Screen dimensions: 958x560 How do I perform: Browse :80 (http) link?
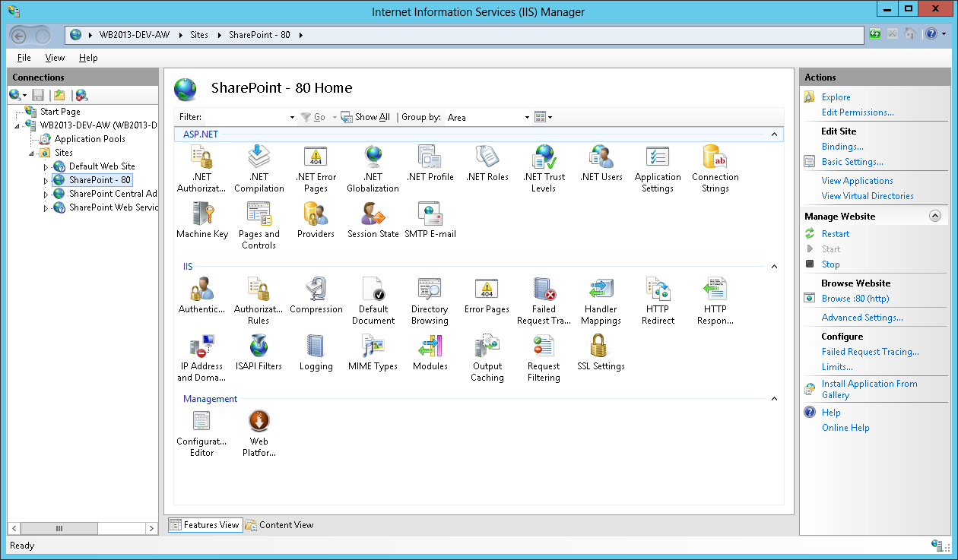click(x=855, y=299)
